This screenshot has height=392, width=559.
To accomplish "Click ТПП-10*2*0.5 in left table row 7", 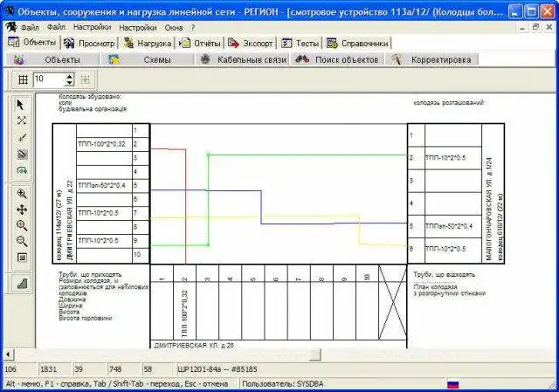I will coord(98,213).
